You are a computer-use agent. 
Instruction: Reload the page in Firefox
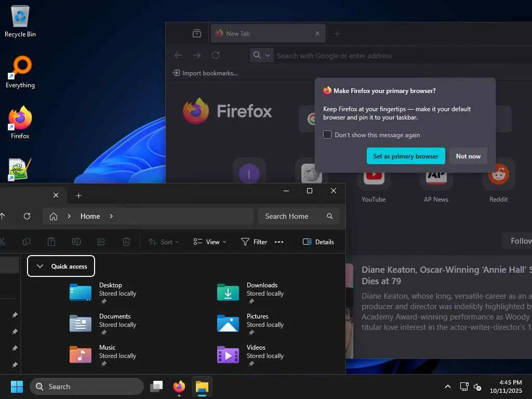[216, 55]
